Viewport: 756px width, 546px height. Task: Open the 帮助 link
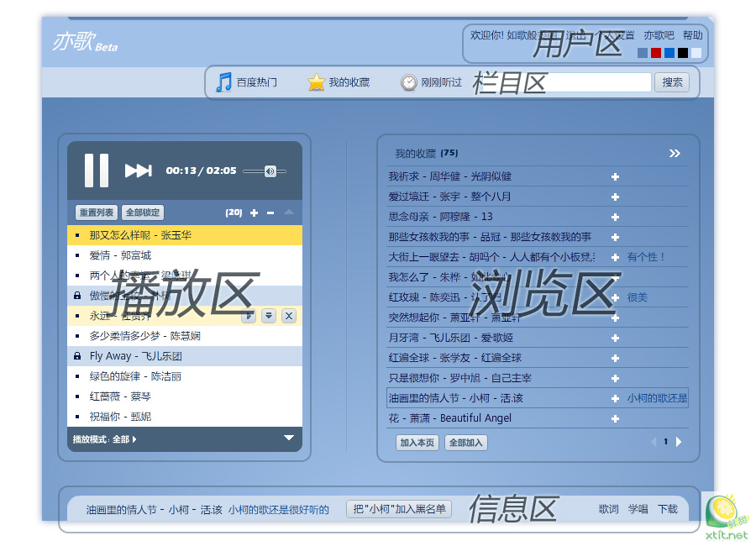692,35
